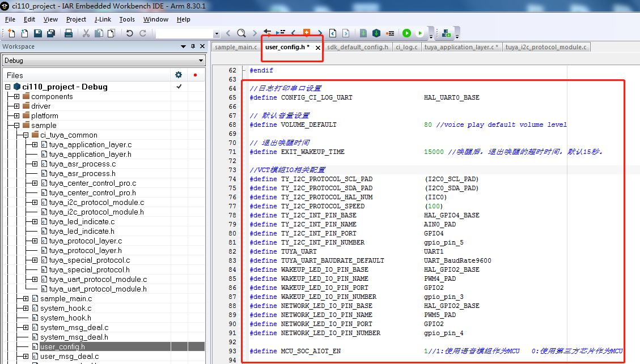The height and width of the screenshot is (364, 640).
Task: Open the Edit menu
Action: 29,19
